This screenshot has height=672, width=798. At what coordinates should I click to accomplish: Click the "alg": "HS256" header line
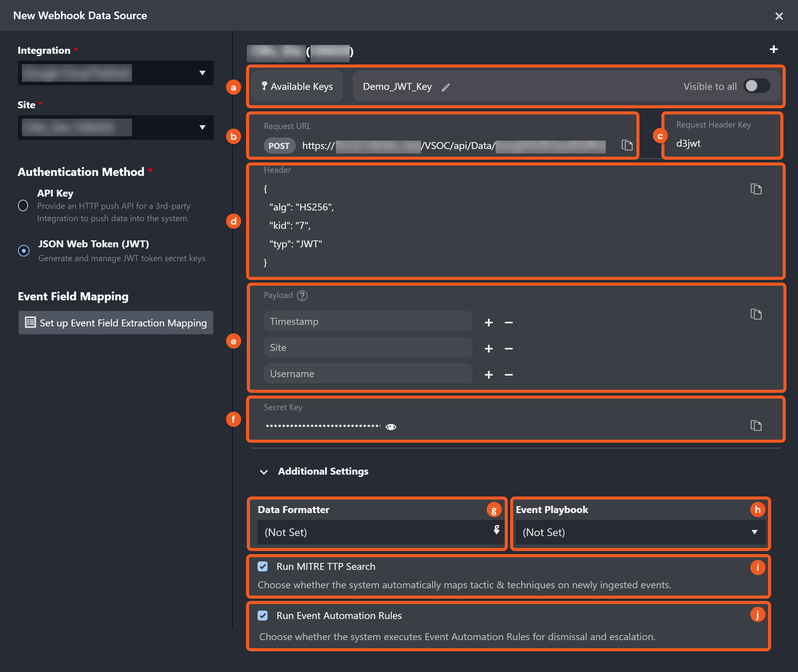pos(302,207)
